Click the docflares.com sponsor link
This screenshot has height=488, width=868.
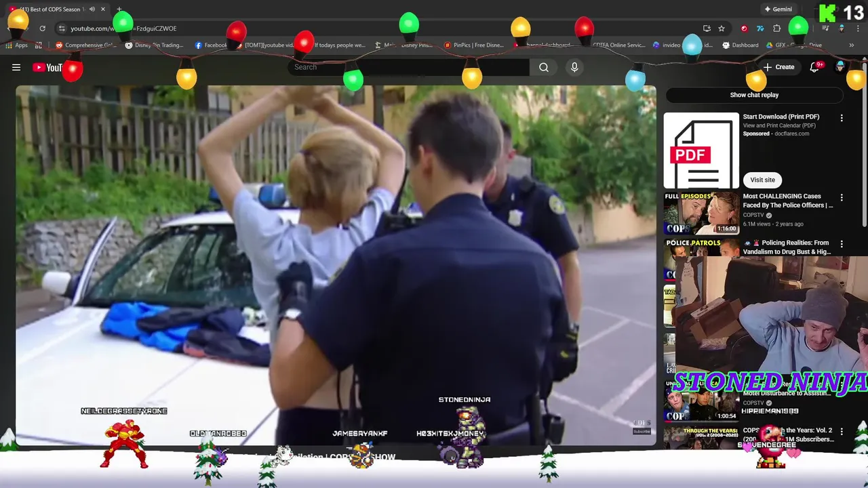[x=791, y=134]
